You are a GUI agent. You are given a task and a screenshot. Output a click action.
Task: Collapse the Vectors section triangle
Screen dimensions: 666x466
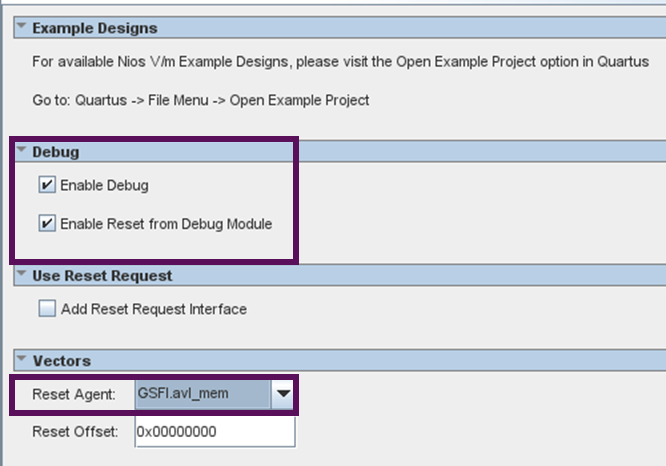[x=21, y=359]
